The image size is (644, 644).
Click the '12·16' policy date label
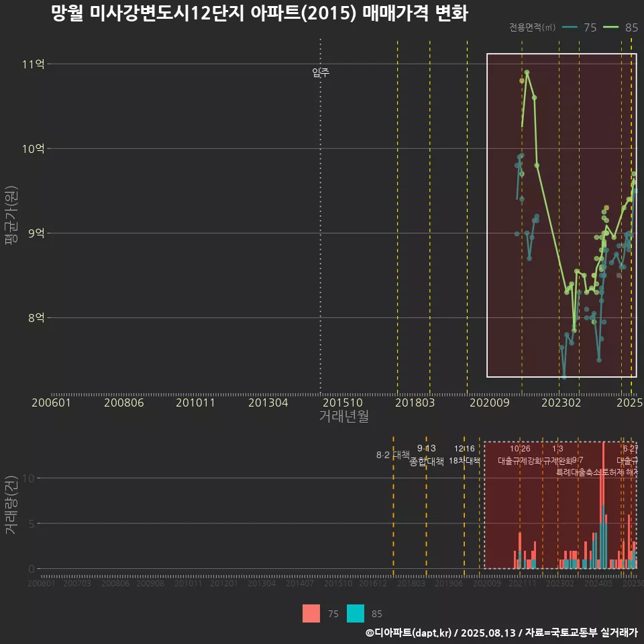pos(464,449)
